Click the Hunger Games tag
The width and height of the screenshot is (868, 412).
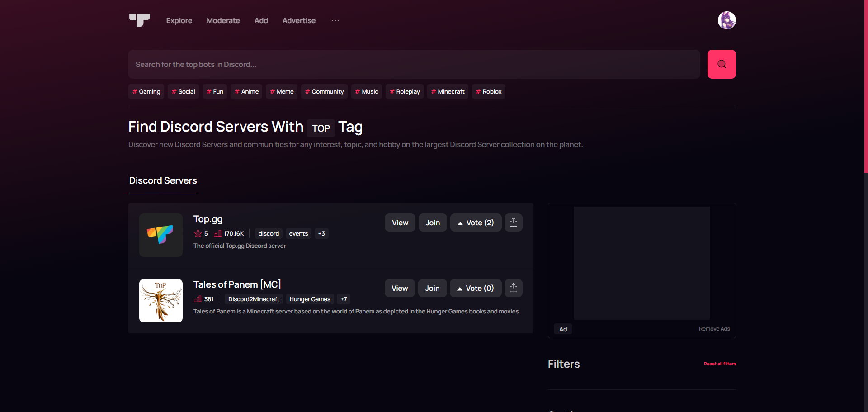coord(310,299)
